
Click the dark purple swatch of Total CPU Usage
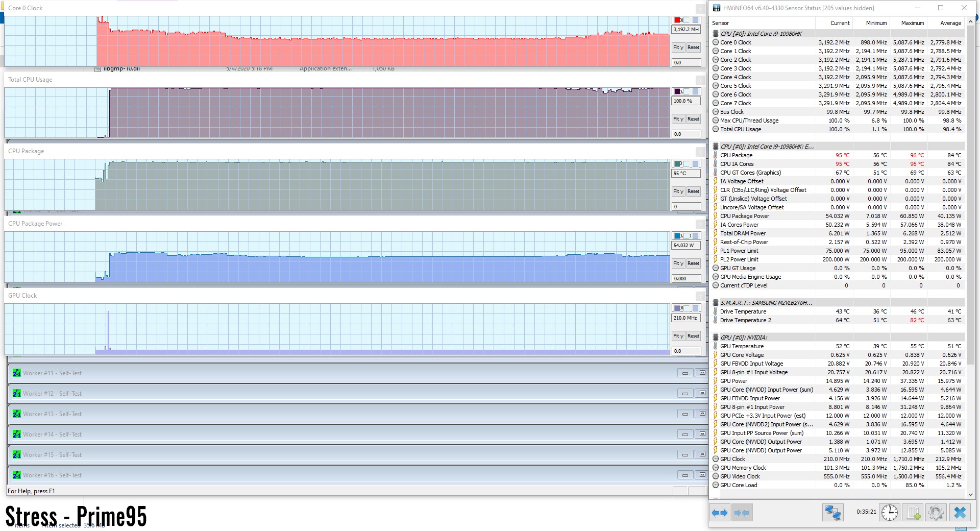coord(677,91)
